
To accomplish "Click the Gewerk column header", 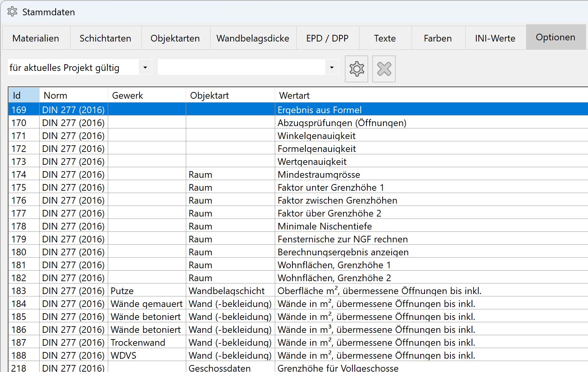I will [147, 95].
